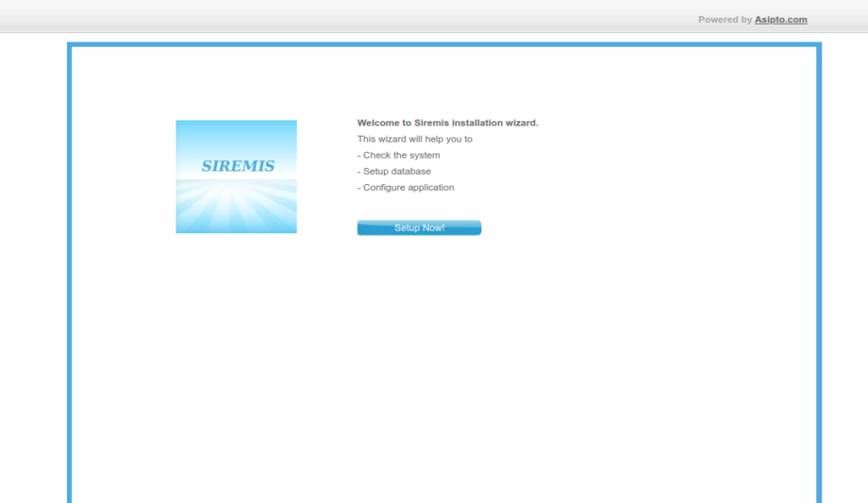
Task: Click the '- Setup database' line
Action: click(x=394, y=171)
